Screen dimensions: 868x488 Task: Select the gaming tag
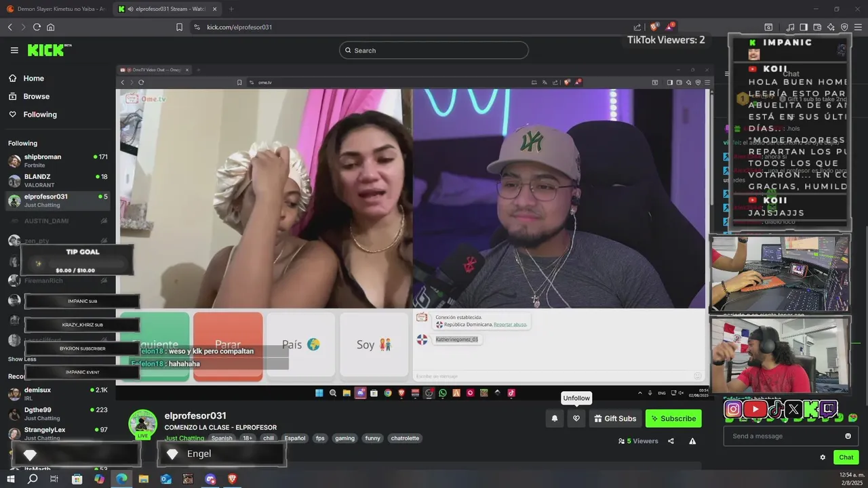click(344, 439)
